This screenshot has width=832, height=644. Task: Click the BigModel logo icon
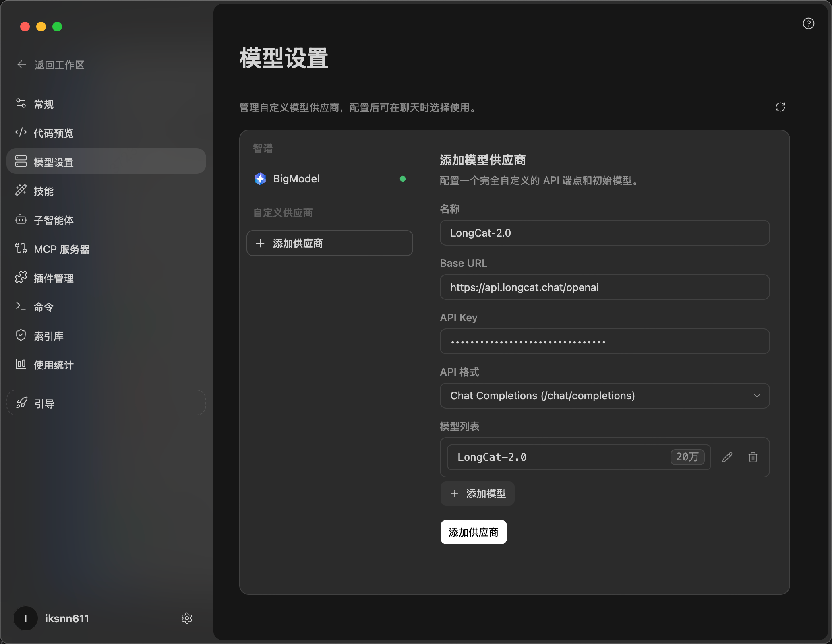260,179
